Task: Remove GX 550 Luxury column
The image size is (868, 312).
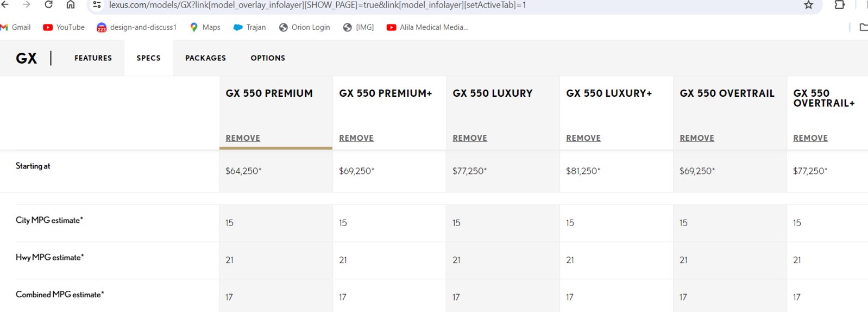Action: point(470,138)
